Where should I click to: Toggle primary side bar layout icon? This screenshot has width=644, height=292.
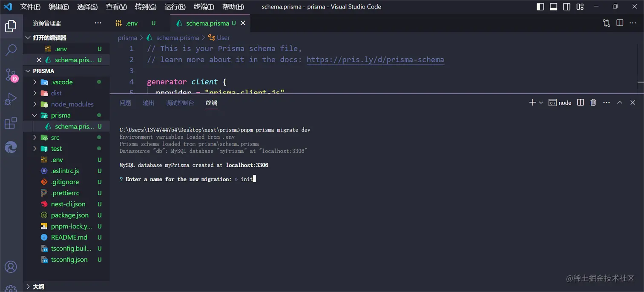540,6
